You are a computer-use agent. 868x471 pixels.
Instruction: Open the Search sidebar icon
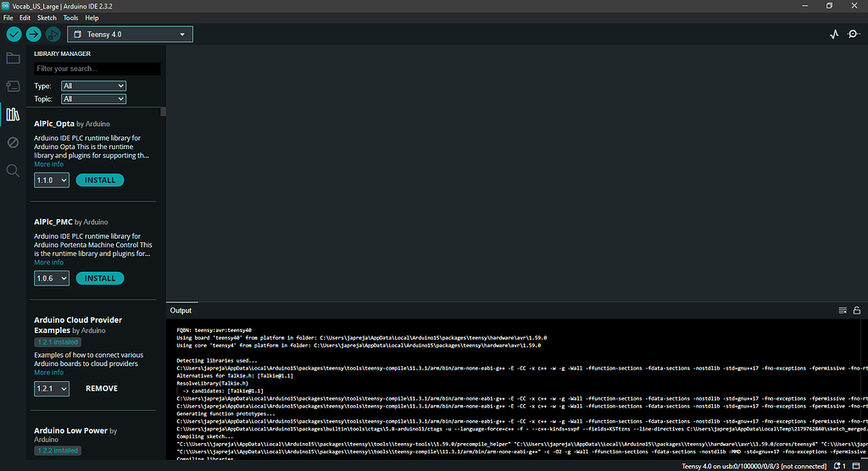coord(13,170)
